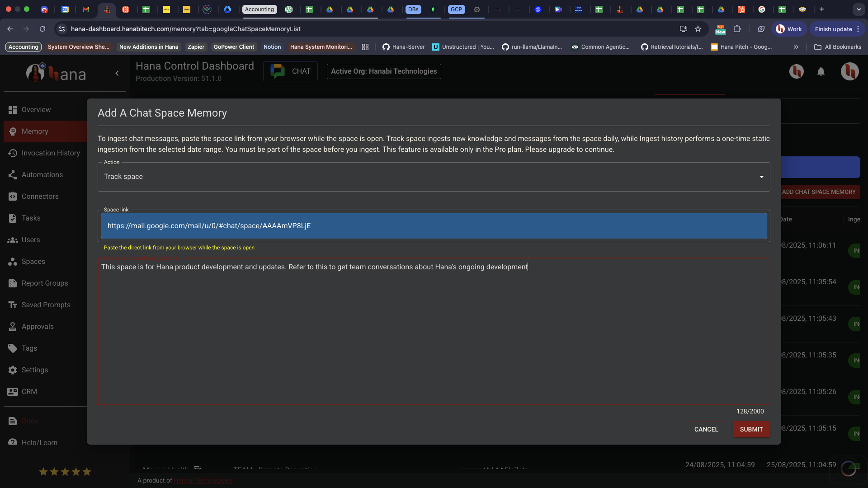Open the Work profile button
Screen dimensions: 868x488
pyautogui.click(x=789, y=29)
